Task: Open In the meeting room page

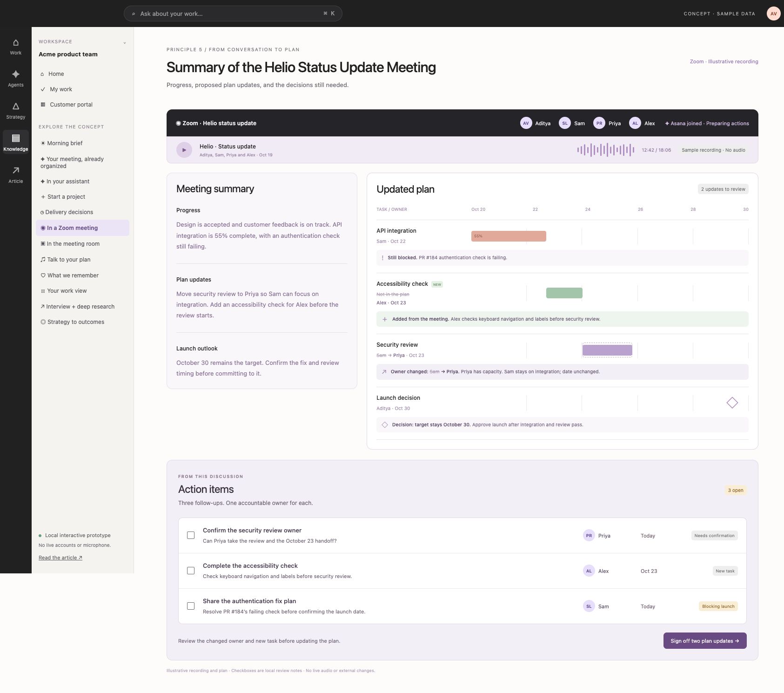Action: [x=82, y=244]
